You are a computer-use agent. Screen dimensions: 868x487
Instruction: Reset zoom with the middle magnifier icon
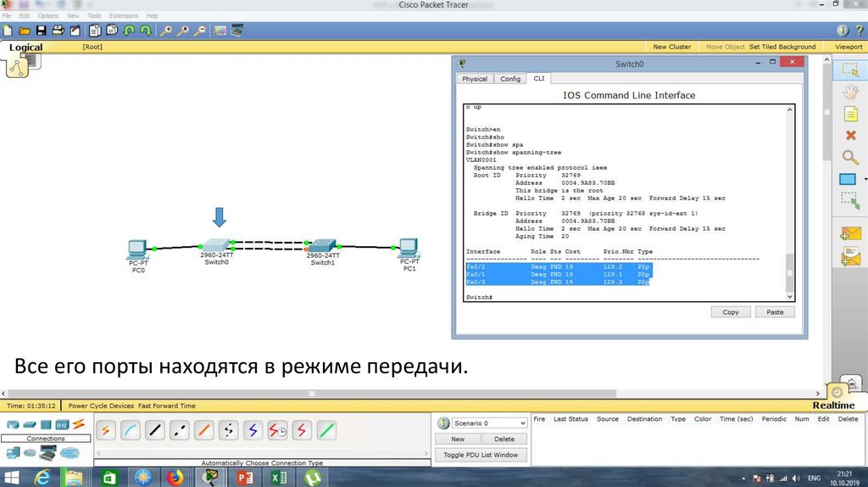[183, 31]
